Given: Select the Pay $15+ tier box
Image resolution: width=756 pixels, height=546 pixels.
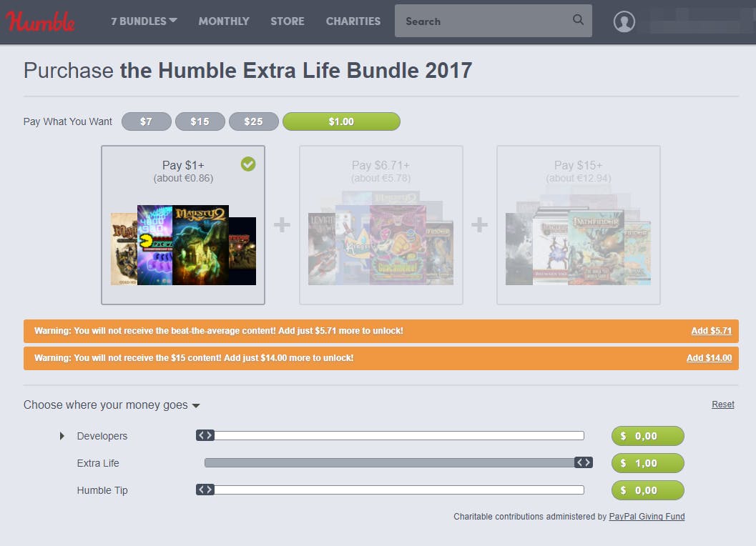Looking at the screenshot, I should 578,225.
